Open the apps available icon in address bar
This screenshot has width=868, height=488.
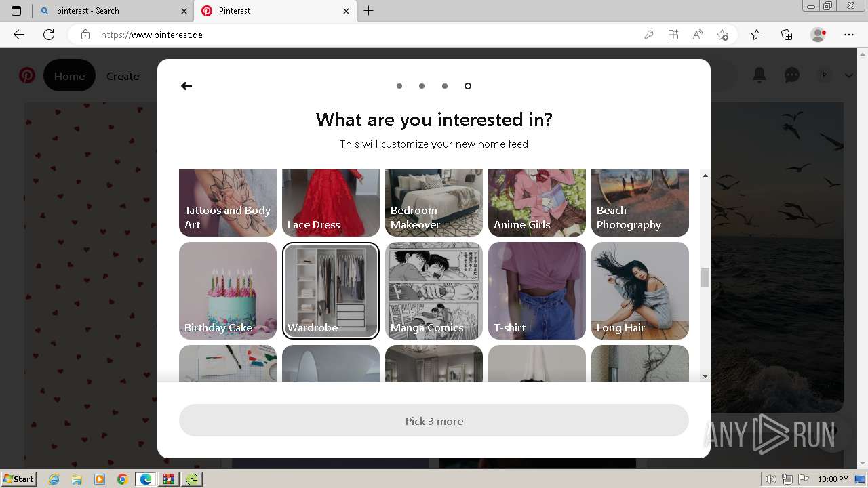click(673, 35)
